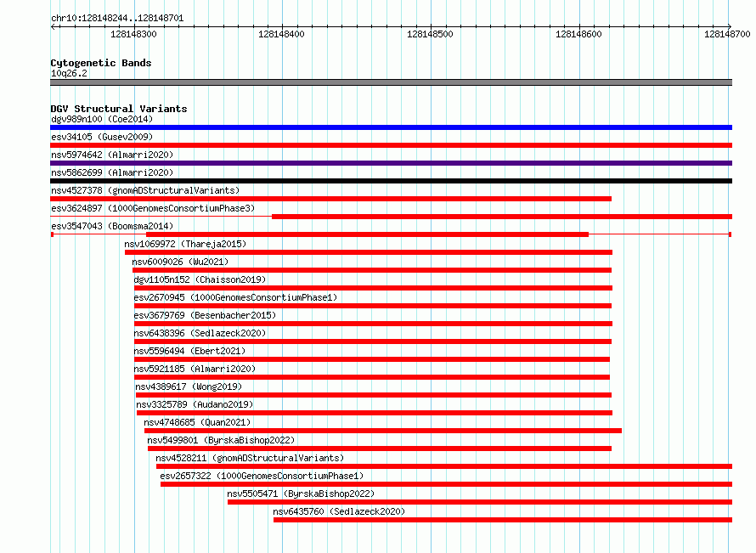Select nsv4528211 (gnomADStructuralVariants) label
Screen dimensions: 756x553
click(250, 458)
